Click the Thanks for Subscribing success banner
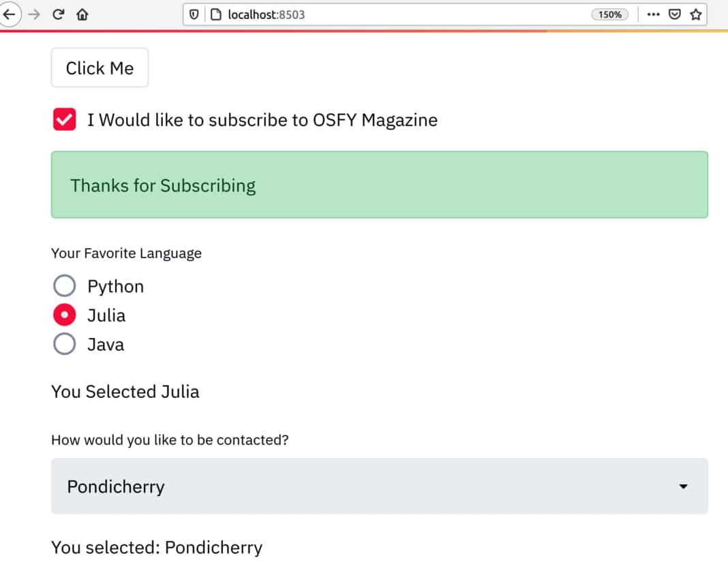The image size is (728, 575). click(x=379, y=185)
